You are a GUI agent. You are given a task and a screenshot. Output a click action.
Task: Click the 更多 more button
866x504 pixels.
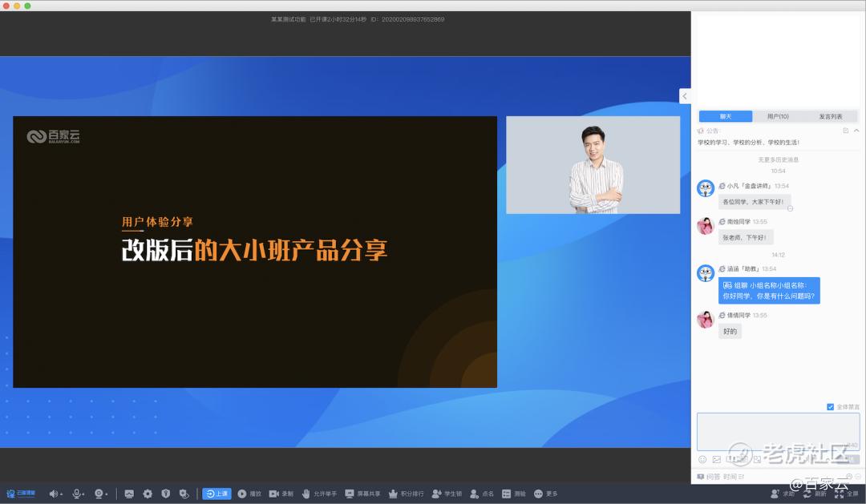(545, 494)
